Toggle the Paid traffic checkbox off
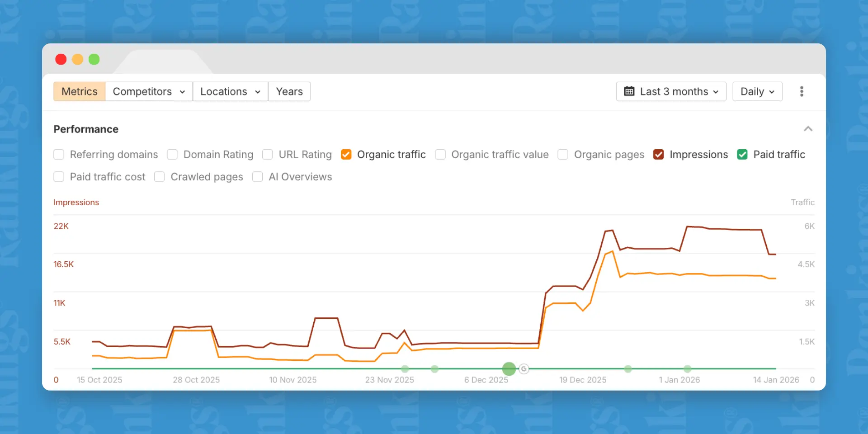 pyautogui.click(x=742, y=155)
